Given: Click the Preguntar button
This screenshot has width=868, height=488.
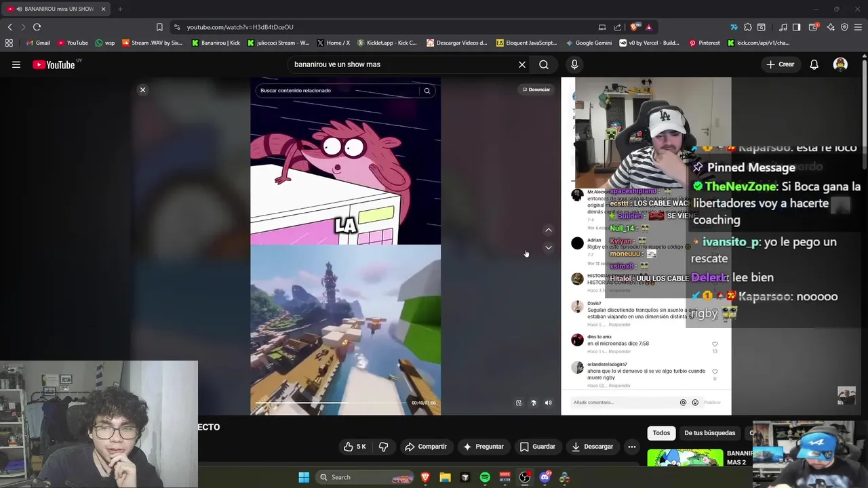Looking at the screenshot, I should coord(484,447).
